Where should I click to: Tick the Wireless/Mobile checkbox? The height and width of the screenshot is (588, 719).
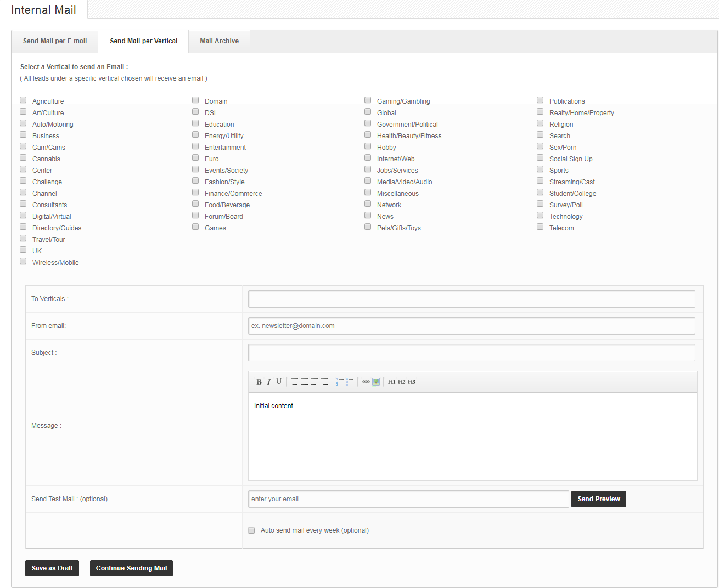point(23,261)
